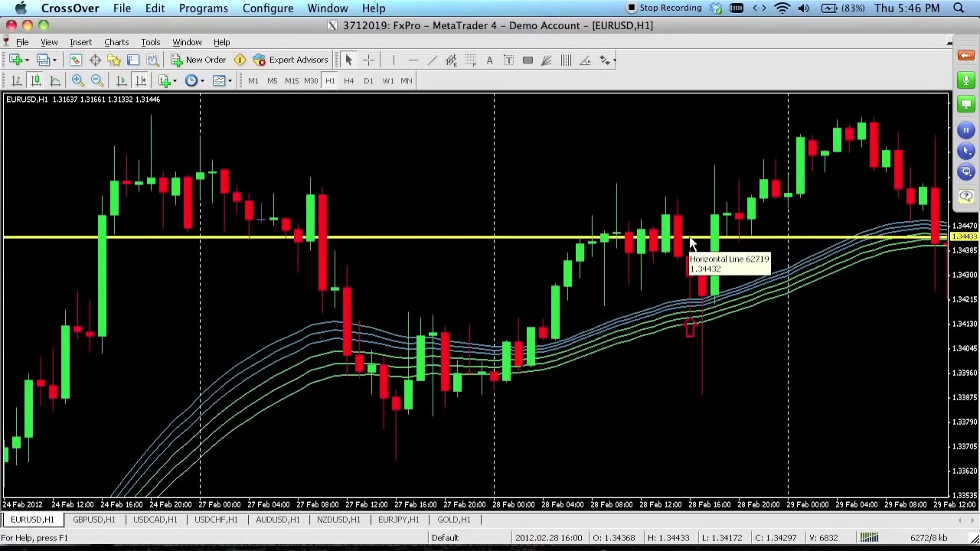Image resolution: width=980 pixels, height=551 pixels.
Task: Select the equidistant channel tool
Action: [x=451, y=60]
